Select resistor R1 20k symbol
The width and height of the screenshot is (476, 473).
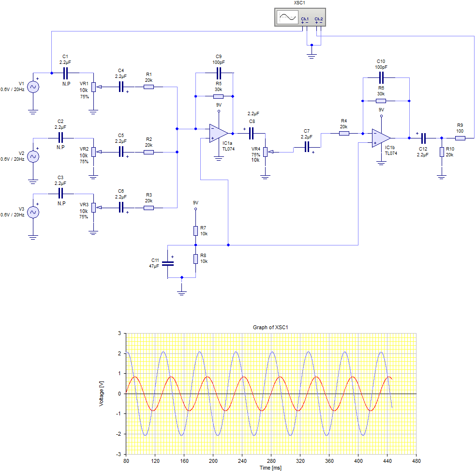click(149, 87)
